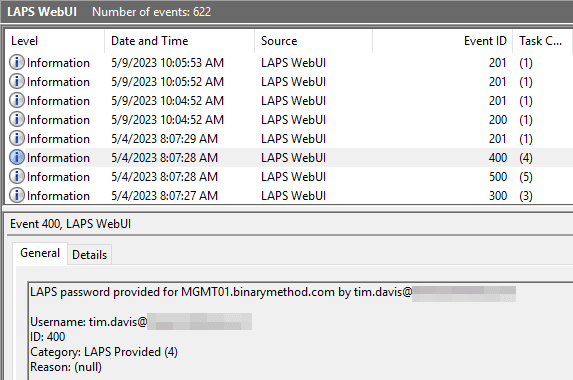
Task: Open the General tab
Action: 40,253
